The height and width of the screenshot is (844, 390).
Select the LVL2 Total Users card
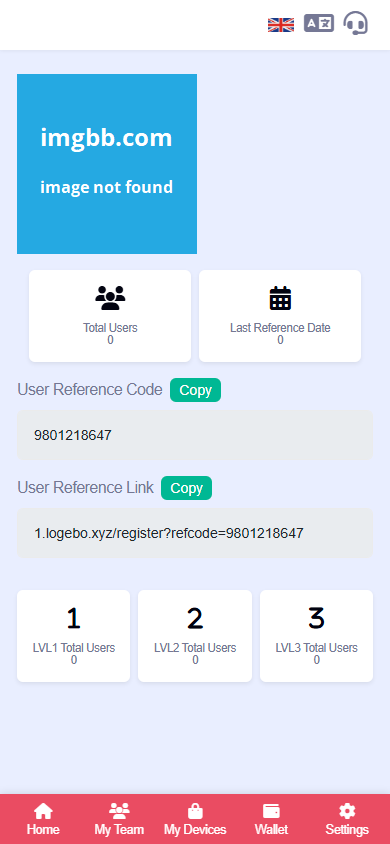coord(195,636)
